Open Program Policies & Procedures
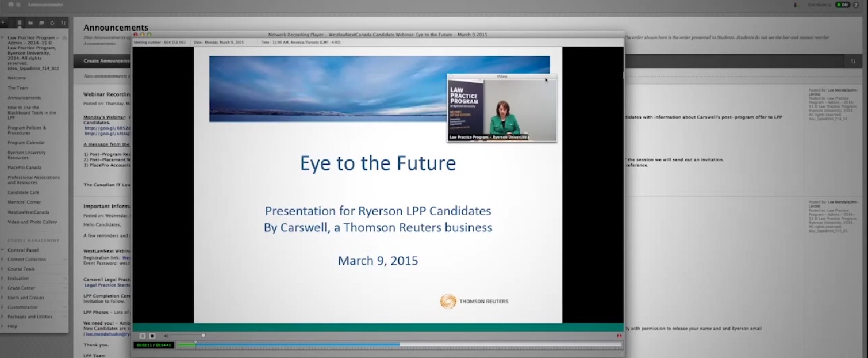This screenshot has height=358, width=868. pyautogui.click(x=27, y=130)
